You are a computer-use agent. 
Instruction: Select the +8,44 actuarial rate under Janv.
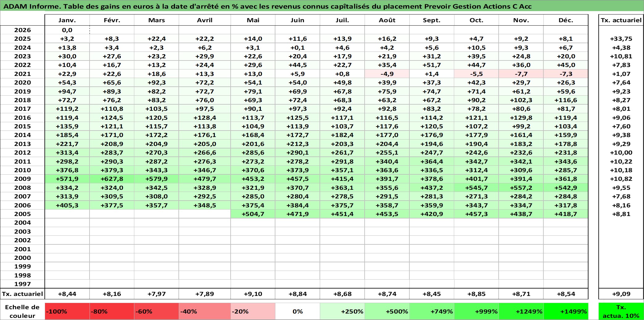67,294
